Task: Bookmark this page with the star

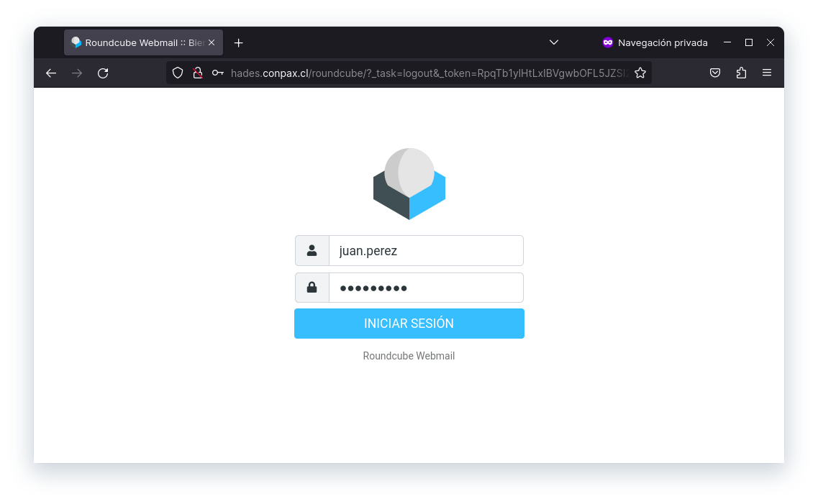Action: click(x=640, y=73)
